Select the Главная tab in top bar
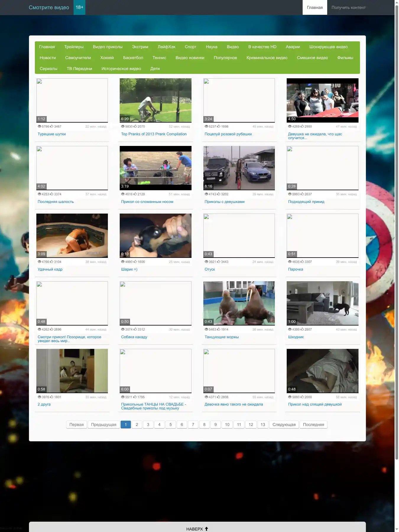 pyautogui.click(x=314, y=8)
